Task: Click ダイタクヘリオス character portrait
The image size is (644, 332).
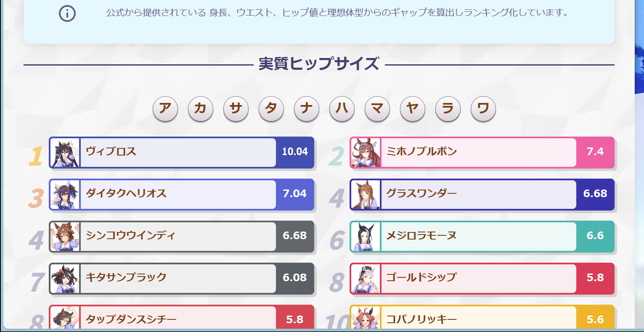Action: [x=65, y=195]
